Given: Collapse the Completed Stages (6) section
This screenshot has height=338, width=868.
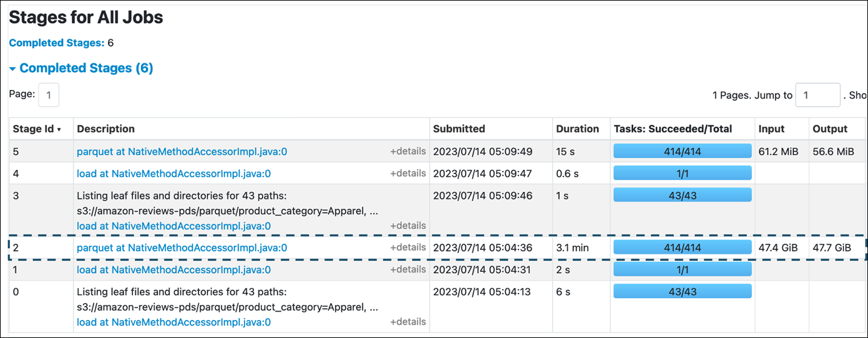Looking at the screenshot, I should click(x=81, y=68).
